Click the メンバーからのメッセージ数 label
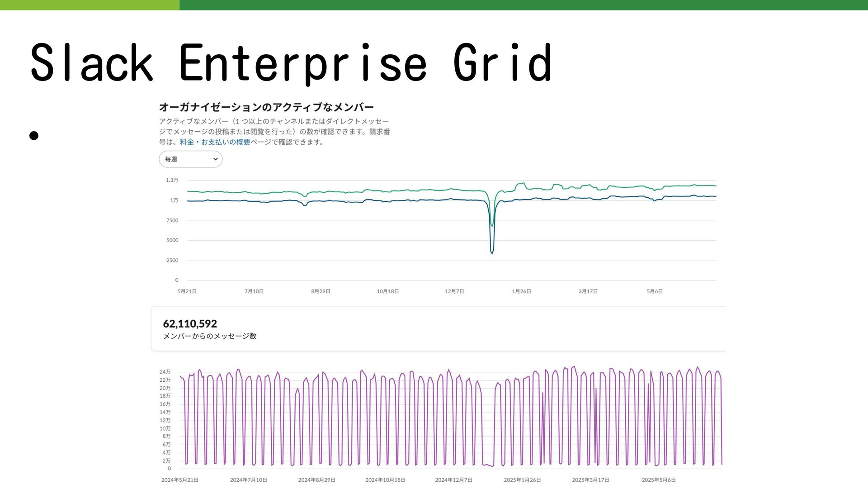Viewport: 868px width, 489px height. click(210, 336)
